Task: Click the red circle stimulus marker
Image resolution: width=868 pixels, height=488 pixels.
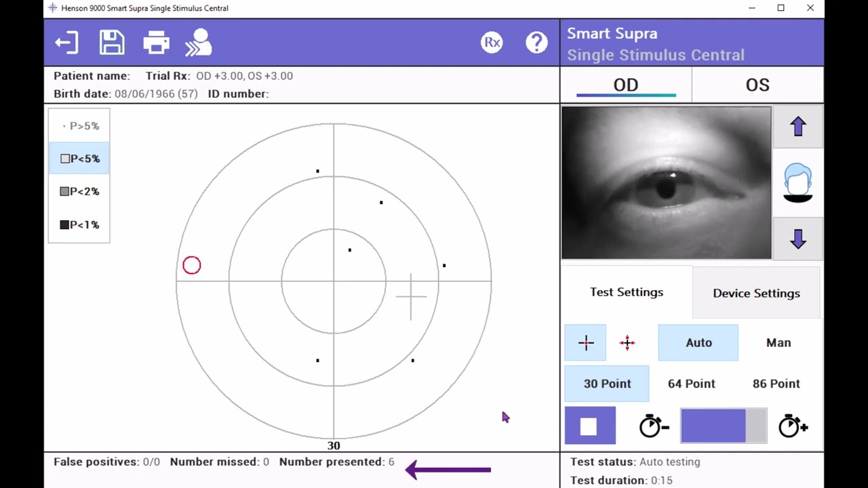Action: coord(192,266)
